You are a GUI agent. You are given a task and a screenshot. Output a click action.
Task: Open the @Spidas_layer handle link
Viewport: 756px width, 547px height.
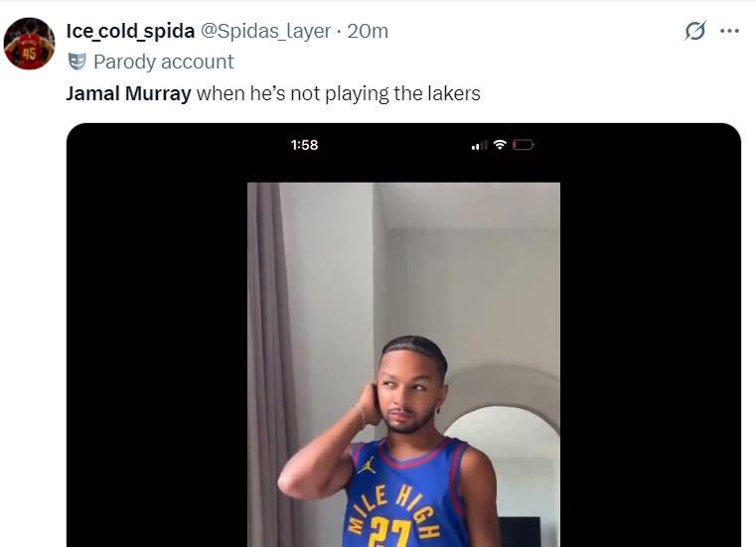265,31
